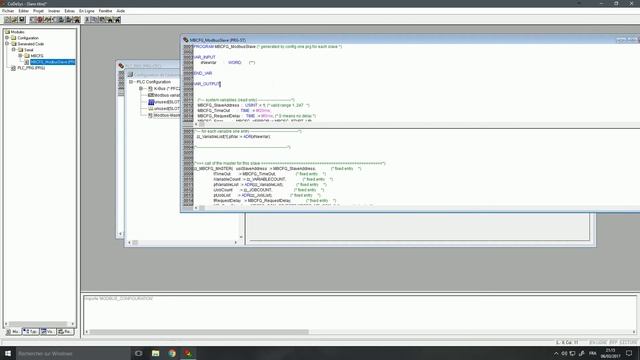Open the En Ligne menu
The image size is (640, 360).
87,11
